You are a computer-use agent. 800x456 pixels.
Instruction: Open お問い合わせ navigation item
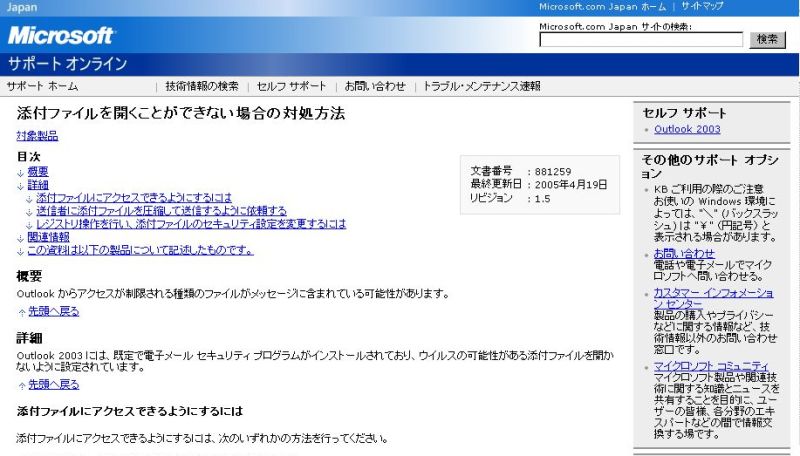coord(375,86)
